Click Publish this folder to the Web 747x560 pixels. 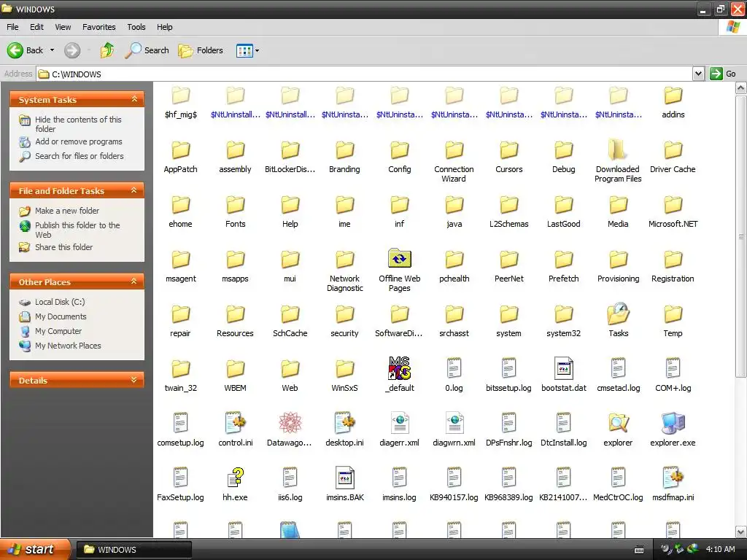click(69, 230)
